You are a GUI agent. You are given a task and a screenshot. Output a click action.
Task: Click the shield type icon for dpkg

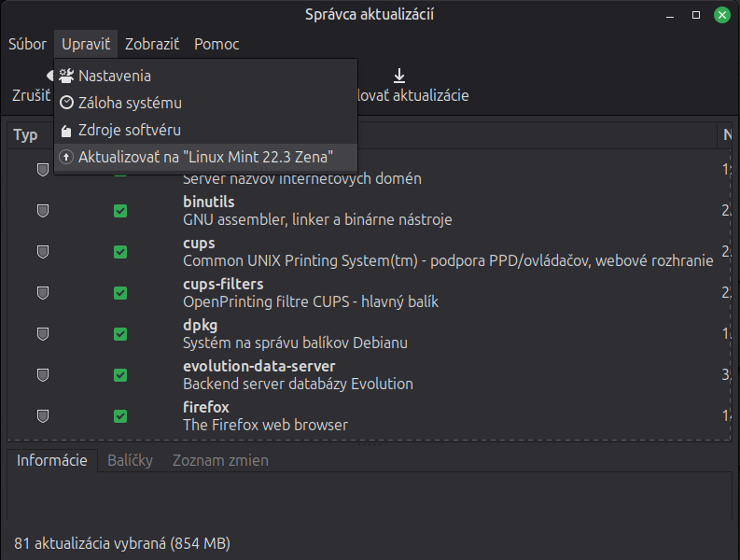coord(43,334)
